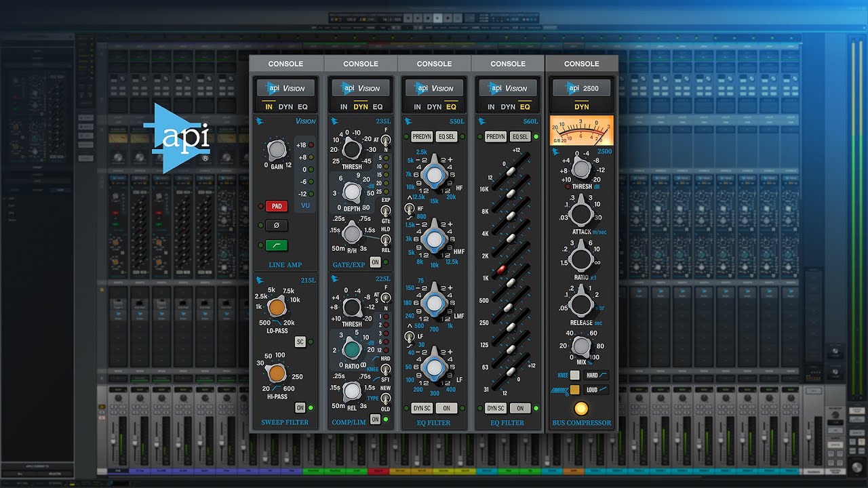Screen dimensions: 868x488
Task: Flip the LF shelf/peak switch on 550L
Action: tap(410, 336)
